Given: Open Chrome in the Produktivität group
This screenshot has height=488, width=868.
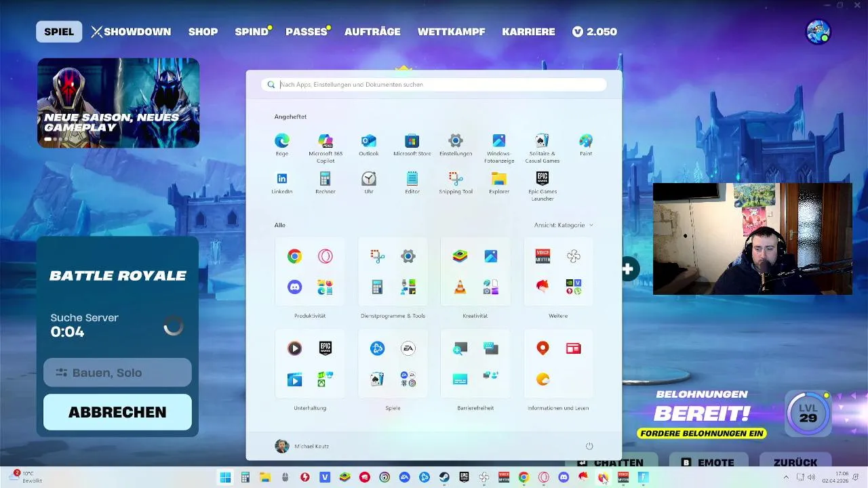Looking at the screenshot, I should [294, 256].
